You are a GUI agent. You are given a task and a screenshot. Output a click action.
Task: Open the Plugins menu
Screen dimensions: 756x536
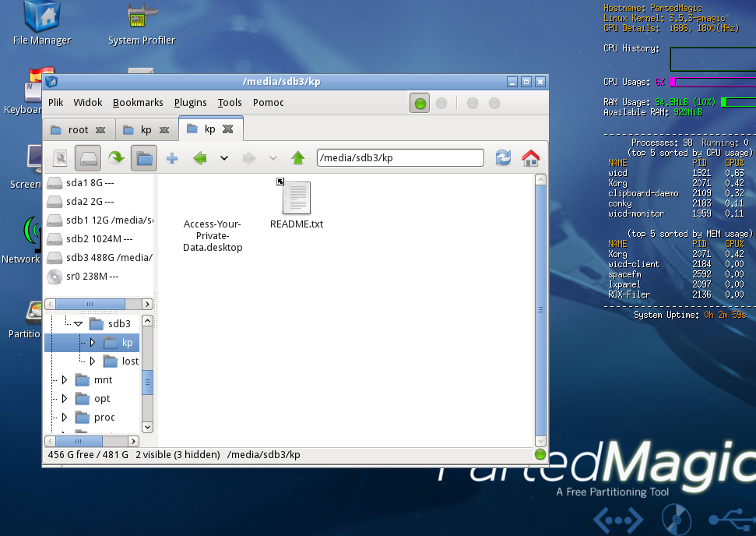click(x=191, y=102)
